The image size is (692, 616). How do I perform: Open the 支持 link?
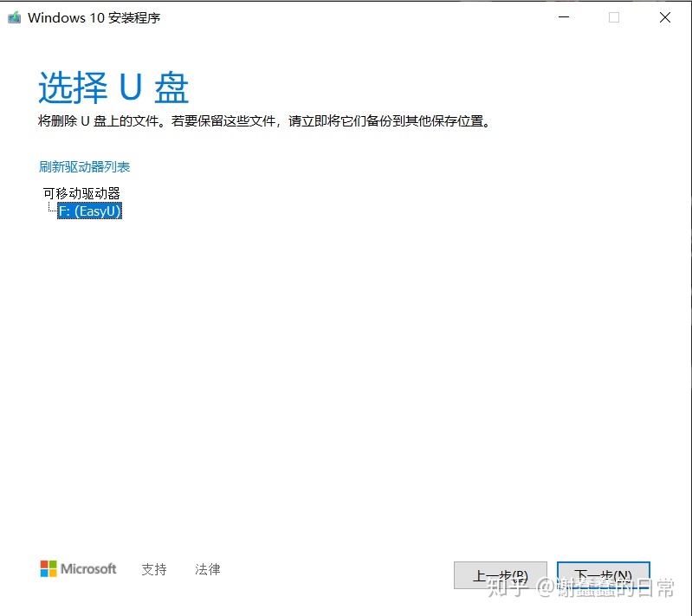tap(154, 569)
